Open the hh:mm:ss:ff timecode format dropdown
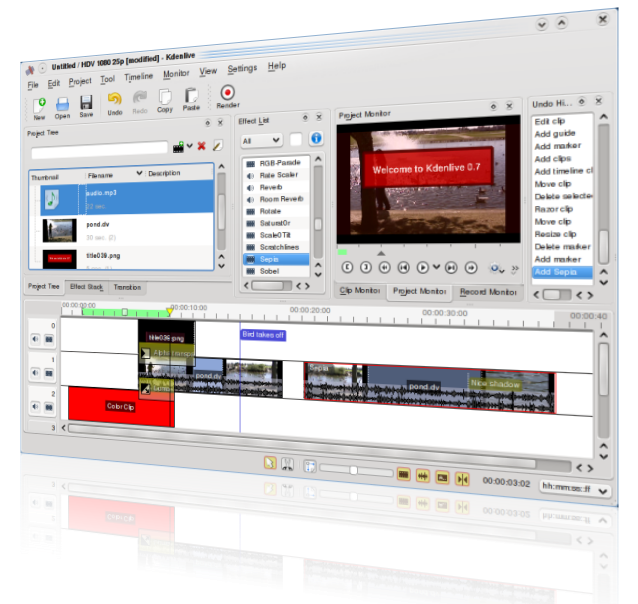 click(575, 488)
